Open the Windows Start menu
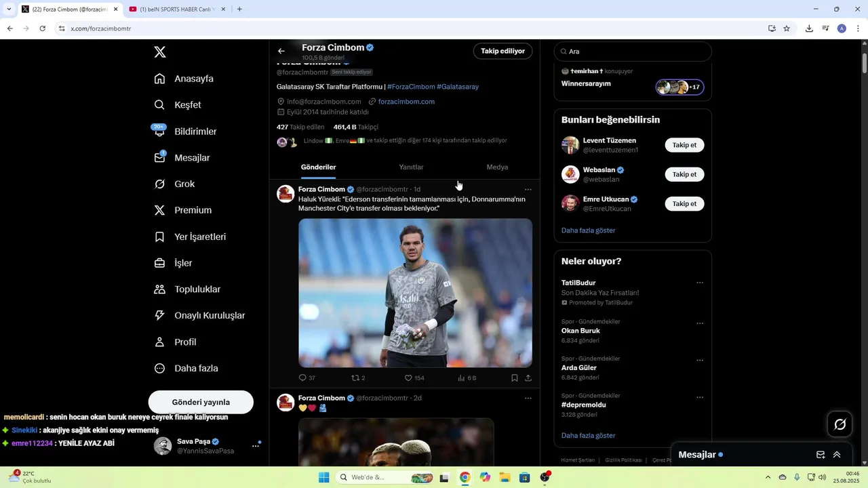 pos(323,477)
